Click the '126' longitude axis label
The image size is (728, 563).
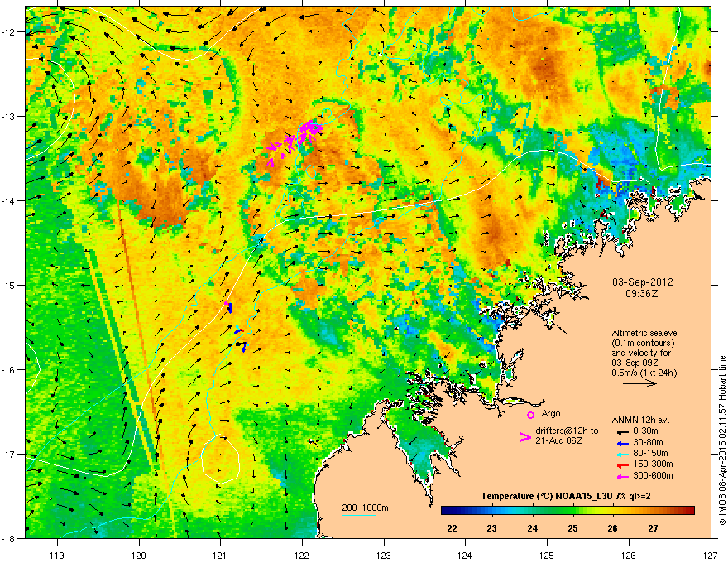pyautogui.click(x=629, y=555)
